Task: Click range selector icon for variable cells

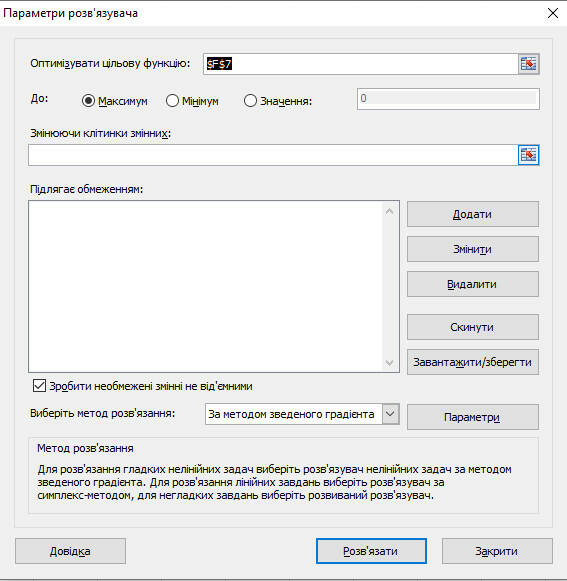Action: point(528,155)
